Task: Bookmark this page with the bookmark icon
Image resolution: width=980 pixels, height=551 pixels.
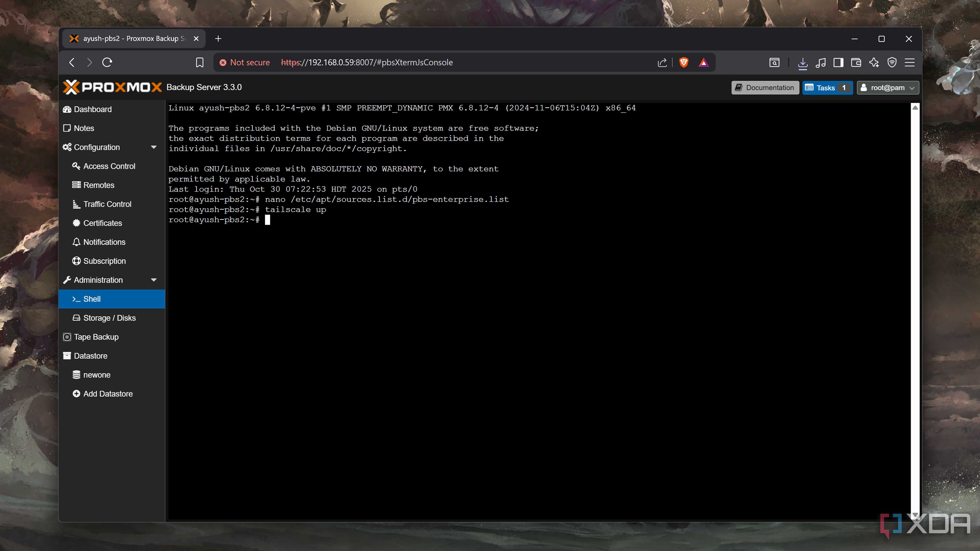Action: tap(199, 62)
